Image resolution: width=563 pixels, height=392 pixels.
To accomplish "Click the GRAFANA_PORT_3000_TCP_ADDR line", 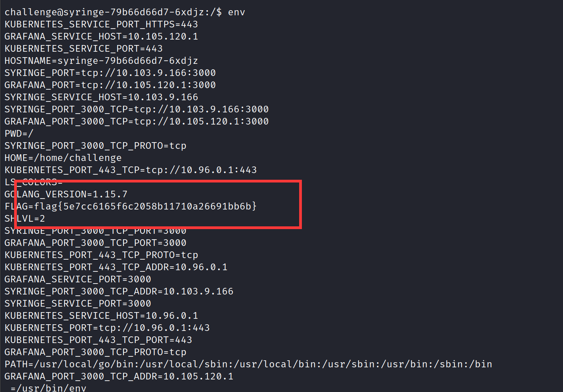I will pos(119,376).
